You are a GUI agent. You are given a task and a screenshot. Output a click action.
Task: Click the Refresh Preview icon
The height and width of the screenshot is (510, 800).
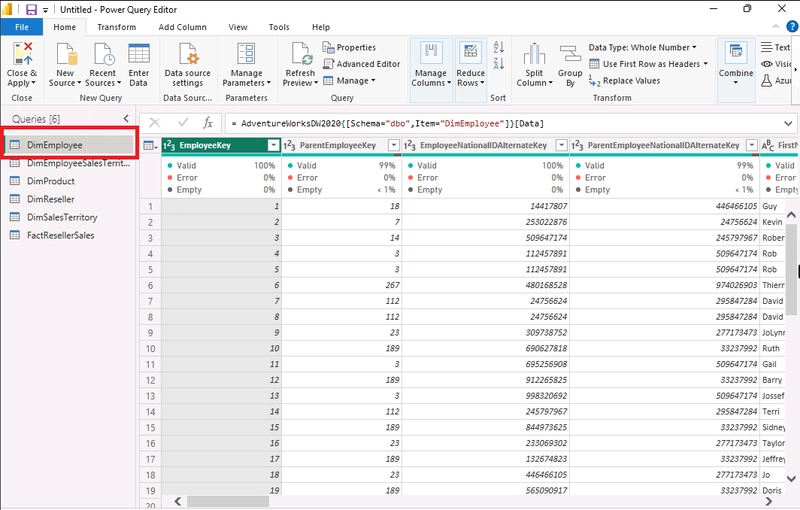[x=301, y=54]
